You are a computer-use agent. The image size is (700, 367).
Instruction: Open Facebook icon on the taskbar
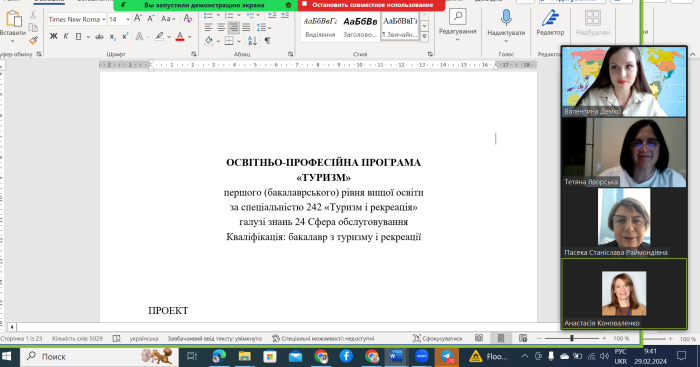[x=346, y=356]
